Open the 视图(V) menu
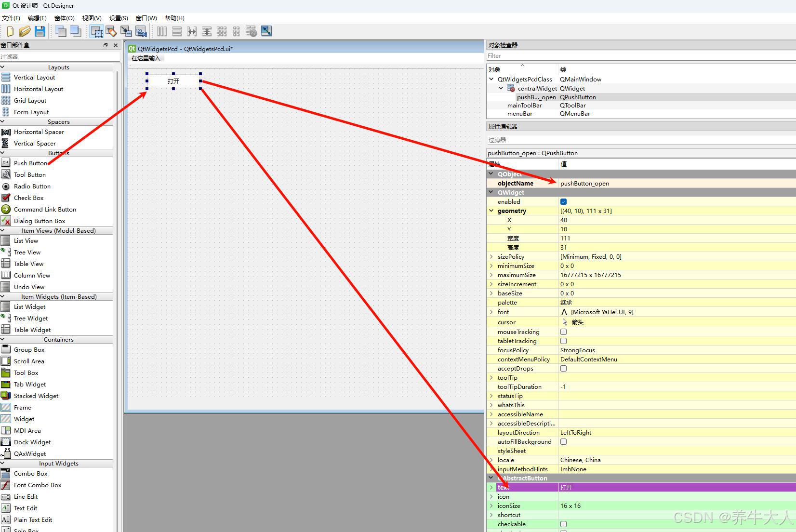 coord(92,18)
